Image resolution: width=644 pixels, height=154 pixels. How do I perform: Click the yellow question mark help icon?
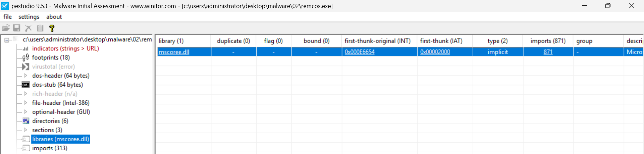click(x=52, y=28)
